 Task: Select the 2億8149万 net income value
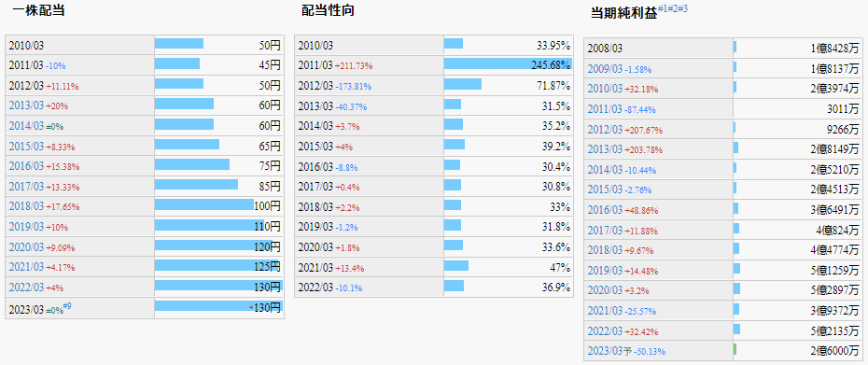click(x=834, y=149)
